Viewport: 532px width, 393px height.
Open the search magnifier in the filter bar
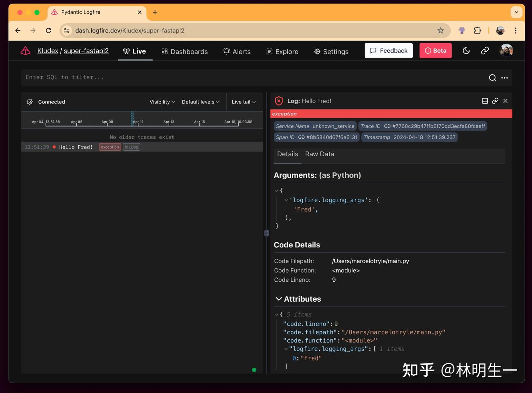492,78
